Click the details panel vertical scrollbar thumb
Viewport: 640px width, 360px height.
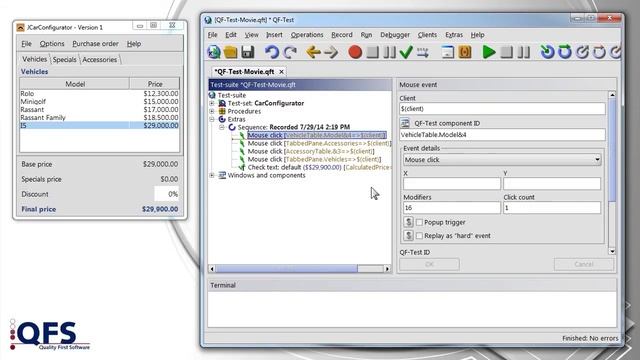(x=612, y=150)
